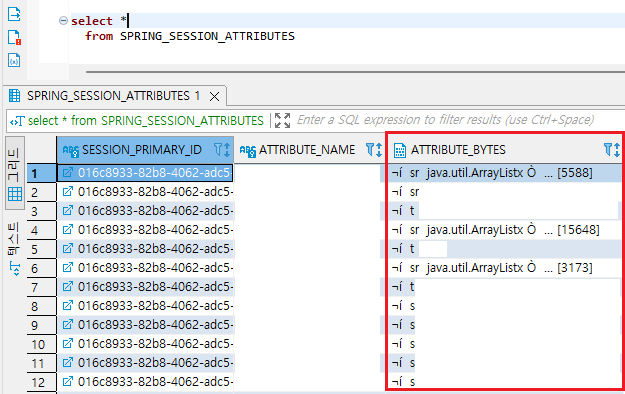The height and width of the screenshot is (394, 625).
Task: Select row number 10 header
Action: coord(41,344)
